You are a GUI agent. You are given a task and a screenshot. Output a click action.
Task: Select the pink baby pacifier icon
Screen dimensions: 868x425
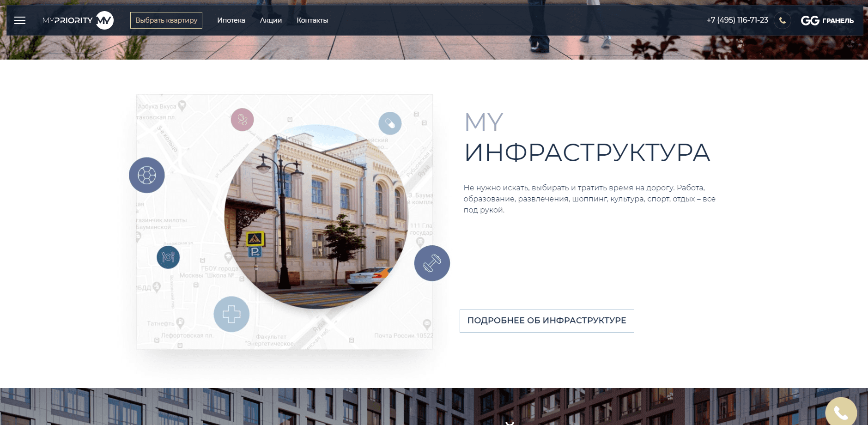(243, 120)
